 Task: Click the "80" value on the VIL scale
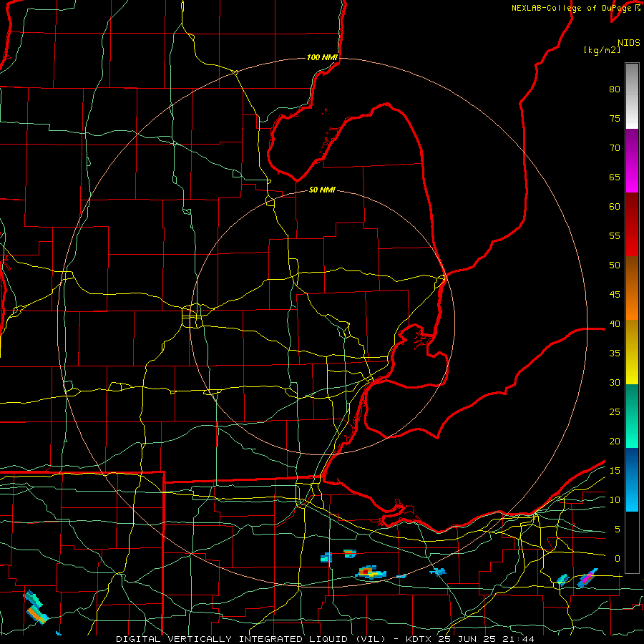tap(615, 89)
